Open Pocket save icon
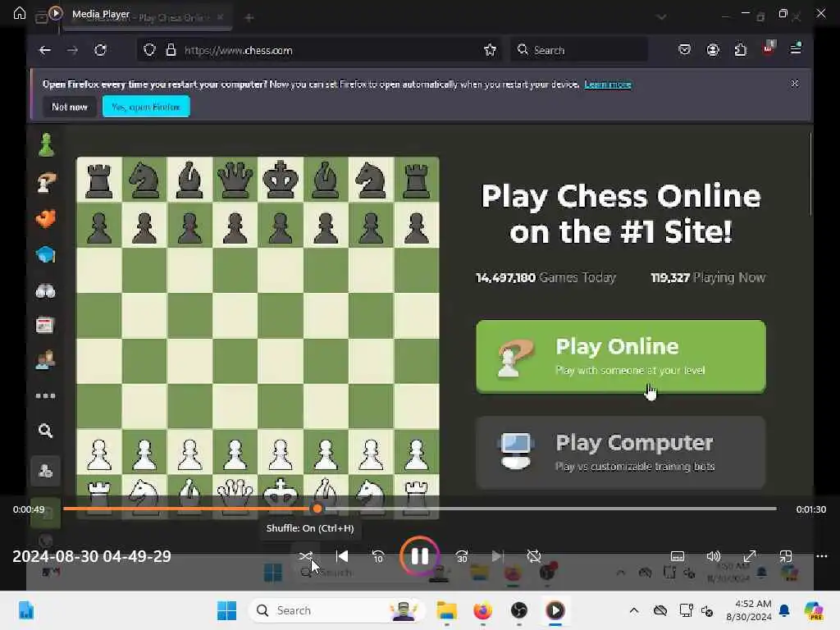Image resolution: width=840 pixels, height=630 pixels. tap(684, 50)
